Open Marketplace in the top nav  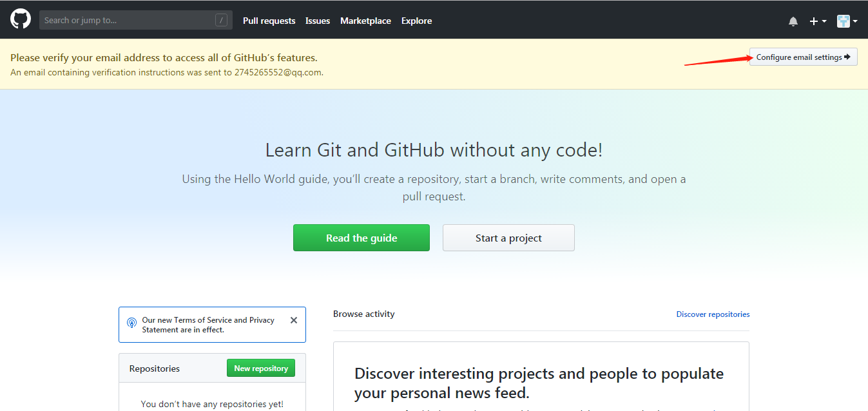365,21
